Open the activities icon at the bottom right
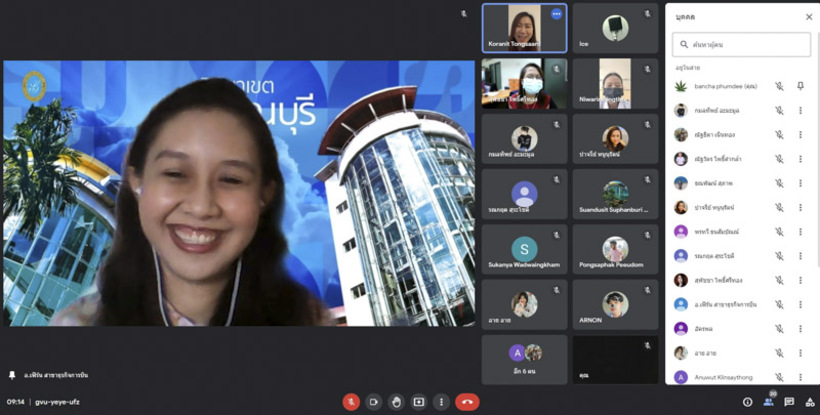This screenshot has width=820, height=415. [x=810, y=402]
